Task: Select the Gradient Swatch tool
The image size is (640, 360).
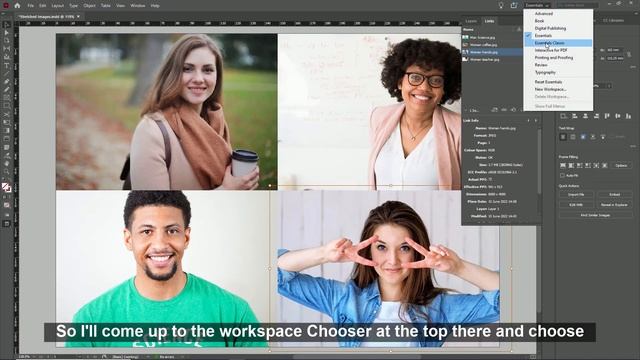Action: click(x=7, y=131)
